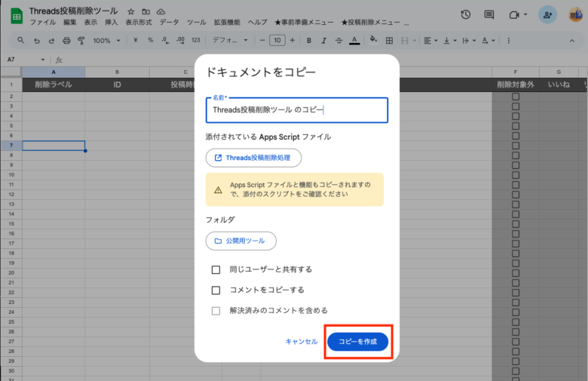Toggle italic formatting
Viewport: 588px width, 381px height.
point(324,41)
